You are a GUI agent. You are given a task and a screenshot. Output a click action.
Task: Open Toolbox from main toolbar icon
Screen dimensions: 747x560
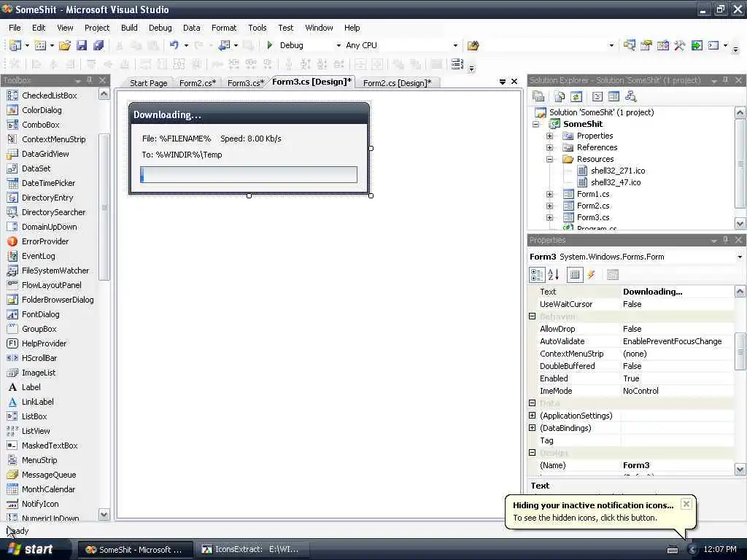pyautogui.click(x=679, y=45)
